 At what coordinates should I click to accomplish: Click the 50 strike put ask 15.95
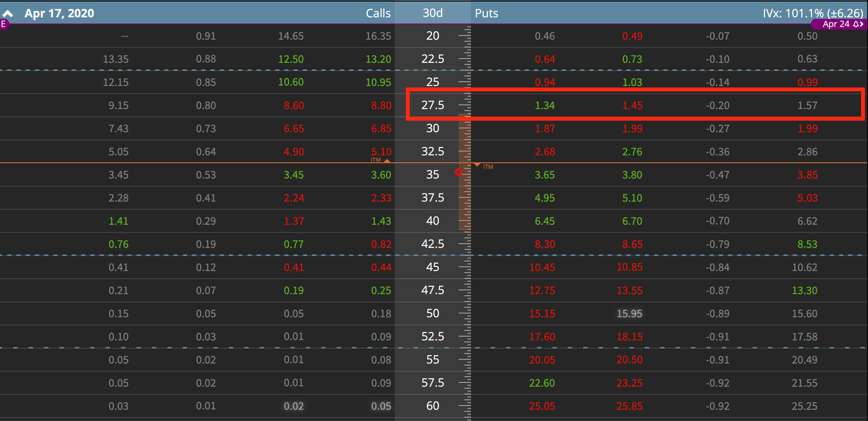pyautogui.click(x=629, y=313)
